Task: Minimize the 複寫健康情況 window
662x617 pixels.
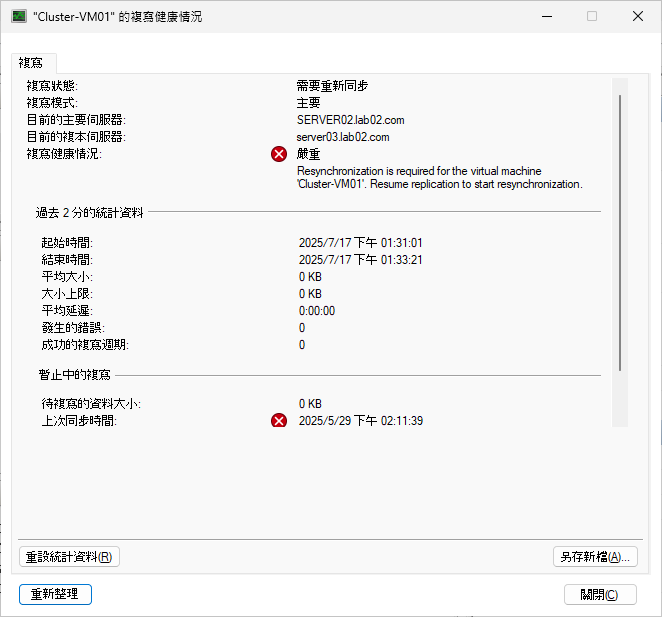Action: point(545,17)
